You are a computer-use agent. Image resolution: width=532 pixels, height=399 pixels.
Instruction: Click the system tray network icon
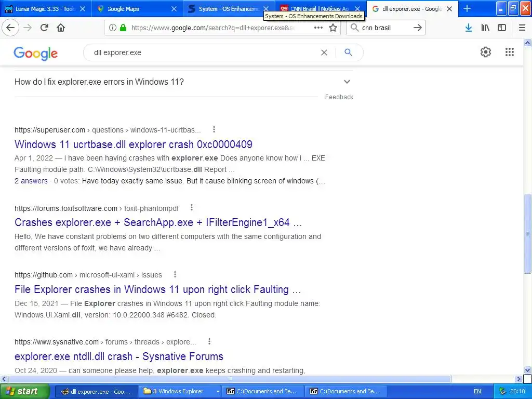coord(503,392)
